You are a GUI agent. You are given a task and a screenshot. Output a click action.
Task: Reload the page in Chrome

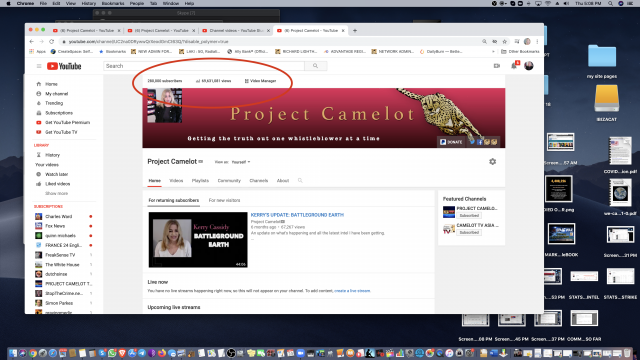click(51, 42)
